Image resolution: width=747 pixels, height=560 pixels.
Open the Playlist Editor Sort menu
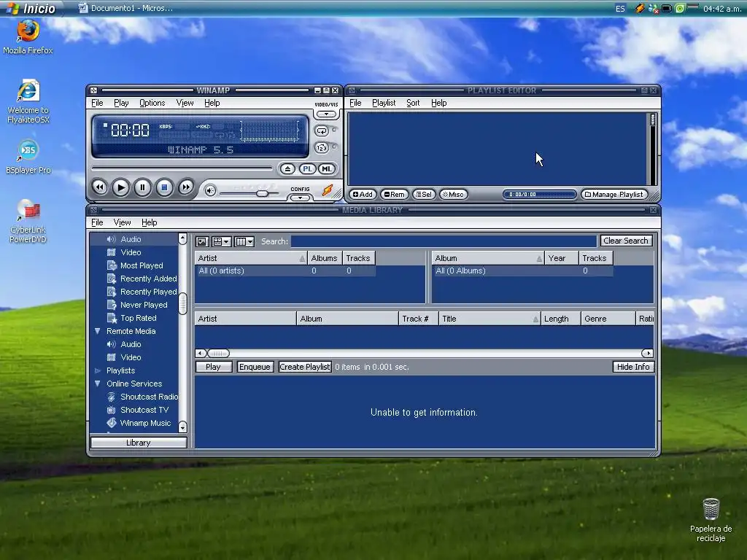(x=413, y=103)
